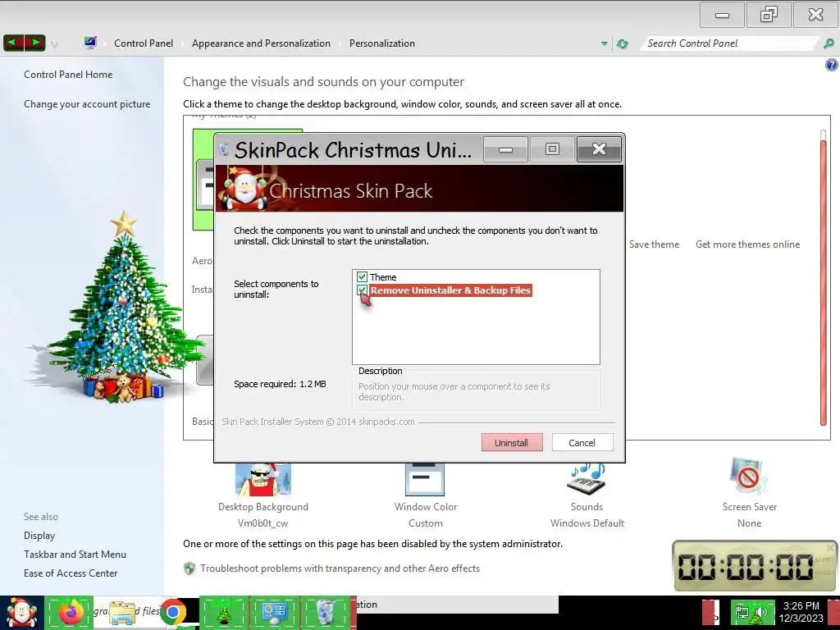
Task: Toggle Remove Uninstaller & Backup Files checkbox
Action: (x=362, y=290)
